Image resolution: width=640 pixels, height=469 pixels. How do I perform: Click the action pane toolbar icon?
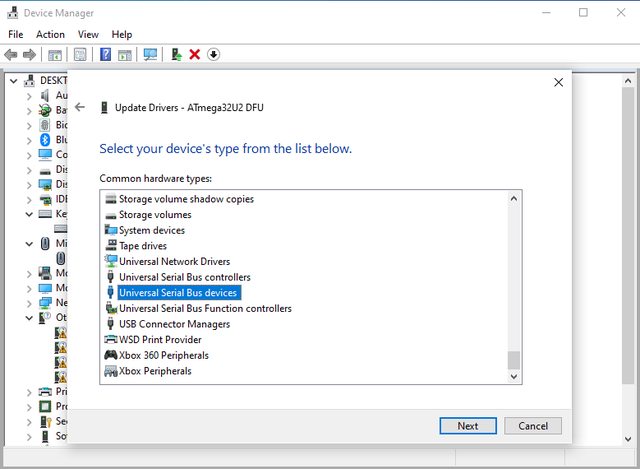point(125,54)
